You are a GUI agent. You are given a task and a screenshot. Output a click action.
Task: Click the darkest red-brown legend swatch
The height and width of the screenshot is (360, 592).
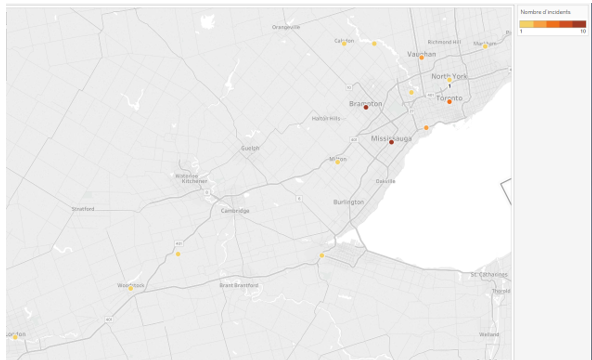(579, 24)
